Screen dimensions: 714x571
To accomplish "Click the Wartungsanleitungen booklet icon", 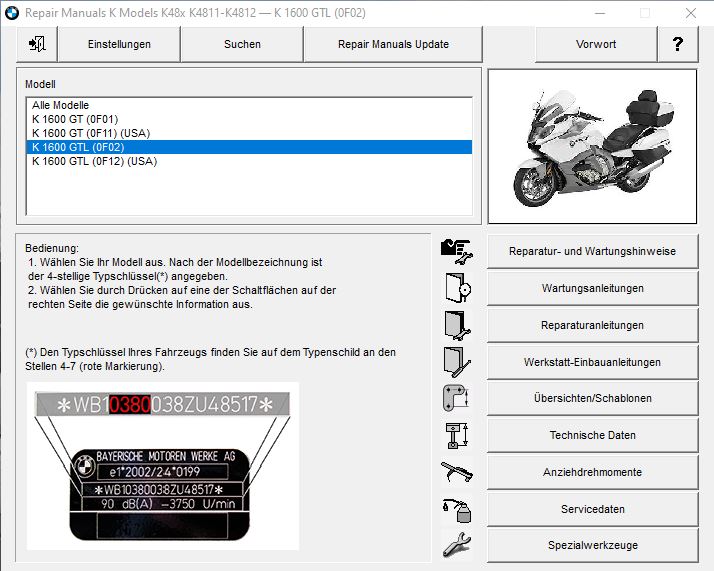I will [456, 288].
